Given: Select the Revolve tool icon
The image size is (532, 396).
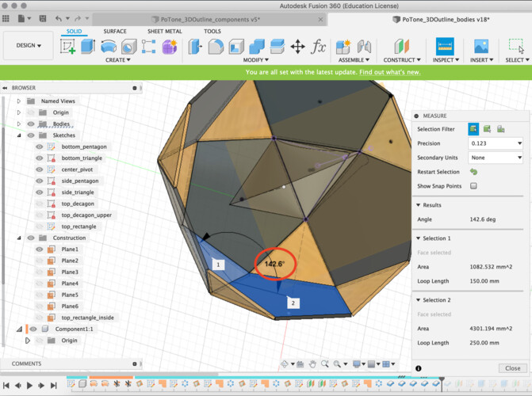Looking at the screenshot, I should [109, 47].
